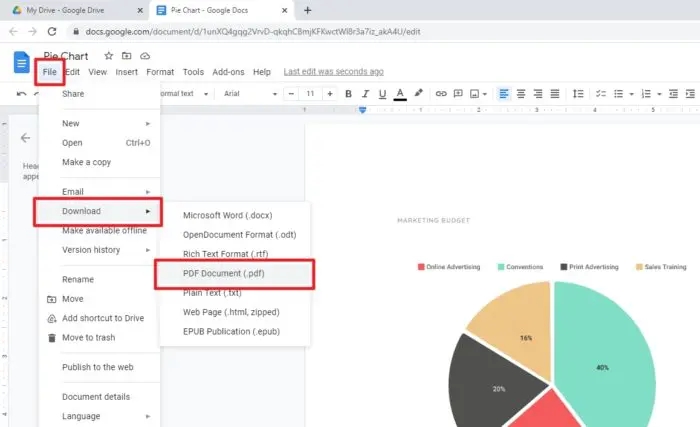Viewport: 700px width, 427px height.
Task: Expand numbered list style dropdown
Action: pyautogui.click(x=659, y=94)
